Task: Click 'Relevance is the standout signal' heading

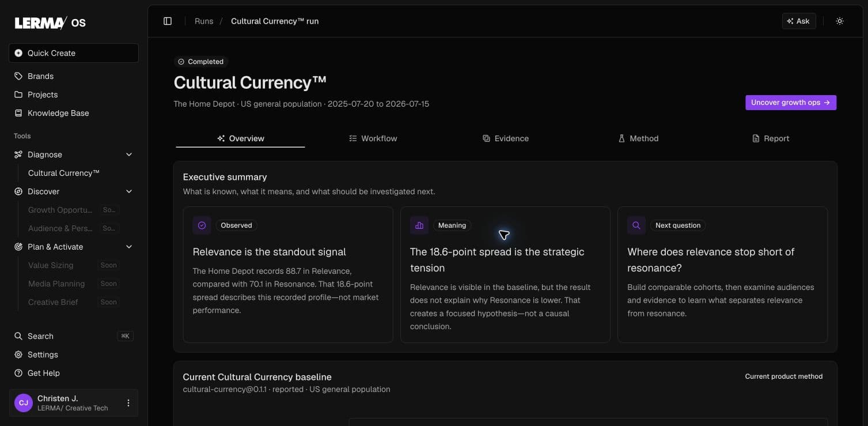Action: click(x=269, y=252)
